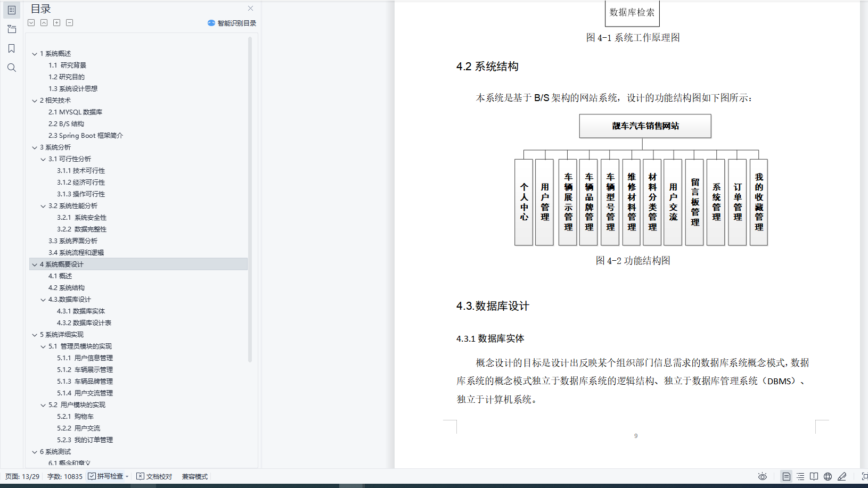The image size is (868, 488).
Task: Go to 5.2.1 购物车 heading
Action: point(75,417)
